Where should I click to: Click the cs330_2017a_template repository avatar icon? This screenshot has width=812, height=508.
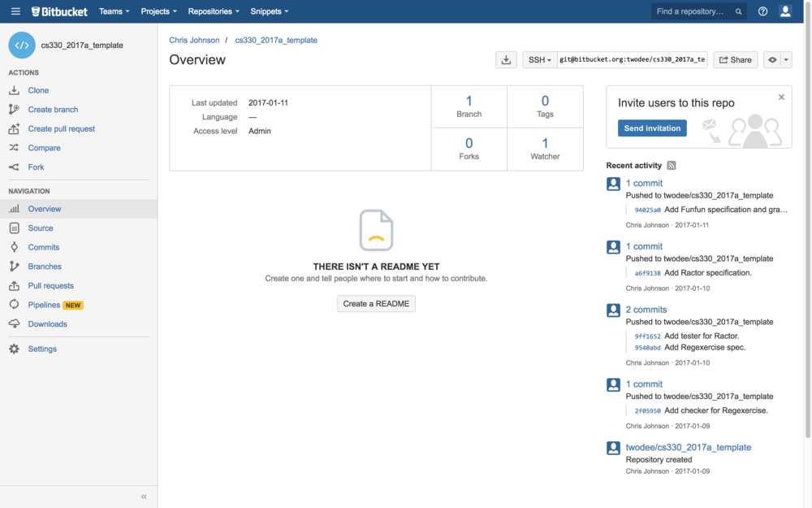pyautogui.click(x=22, y=46)
